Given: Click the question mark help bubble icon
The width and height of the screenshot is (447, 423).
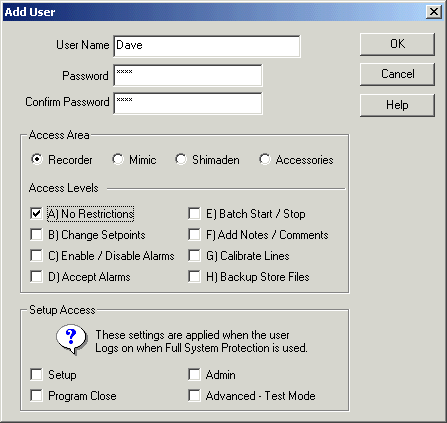Looking at the screenshot, I should pos(71,340).
